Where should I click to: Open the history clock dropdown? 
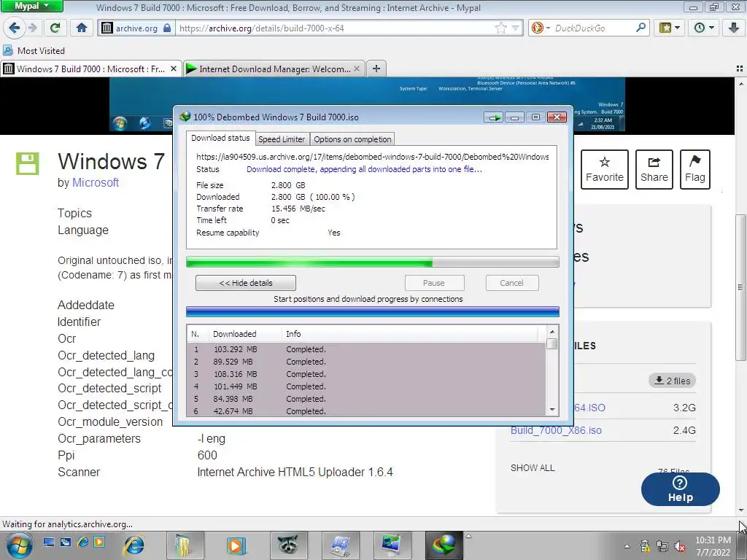pyautogui.click(x=704, y=28)
